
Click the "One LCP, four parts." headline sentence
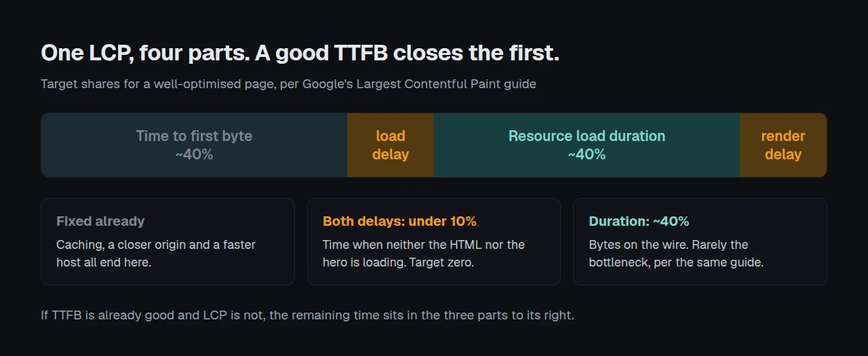pyautogui.click(x=144, y=54)
